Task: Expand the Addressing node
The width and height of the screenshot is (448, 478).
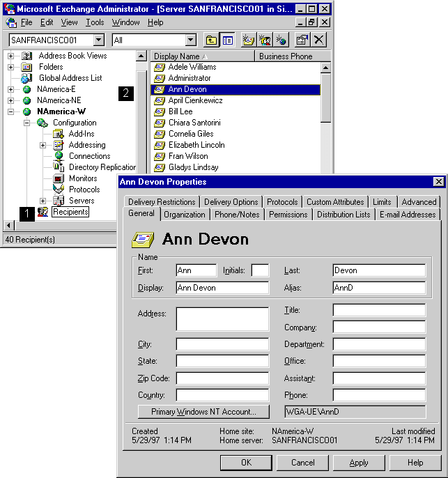Action: (x=43, y=145)
